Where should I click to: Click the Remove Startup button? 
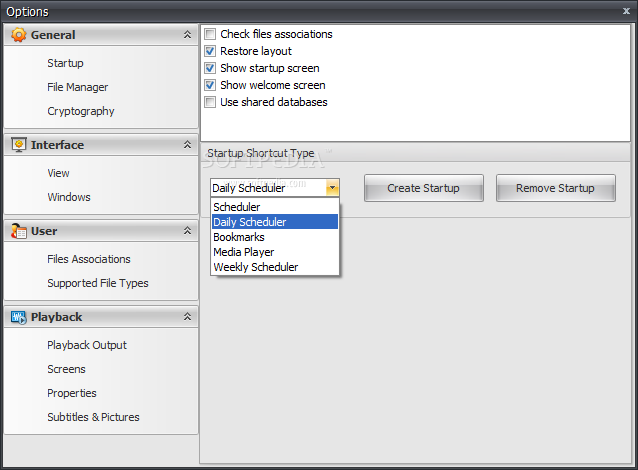point(555,188)
